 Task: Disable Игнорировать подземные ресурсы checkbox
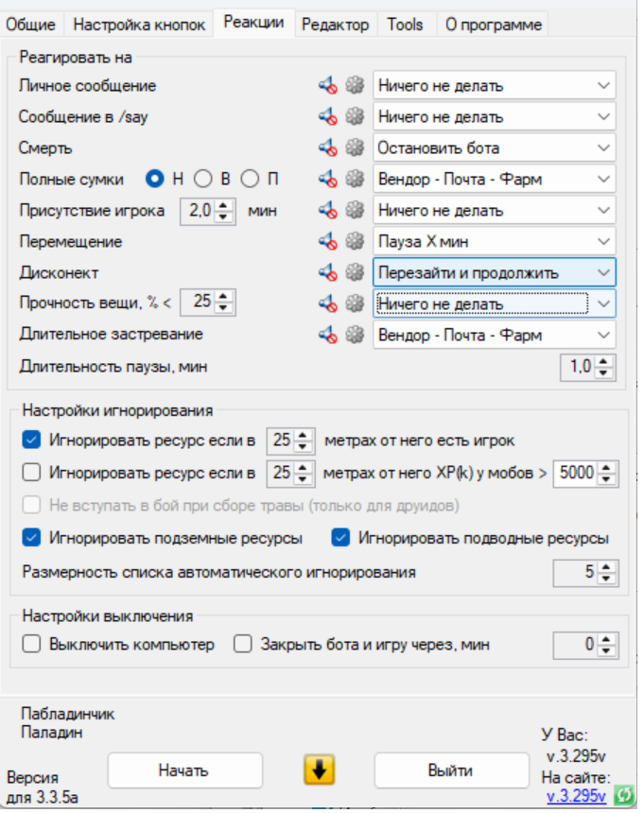(x=31, y=538)
